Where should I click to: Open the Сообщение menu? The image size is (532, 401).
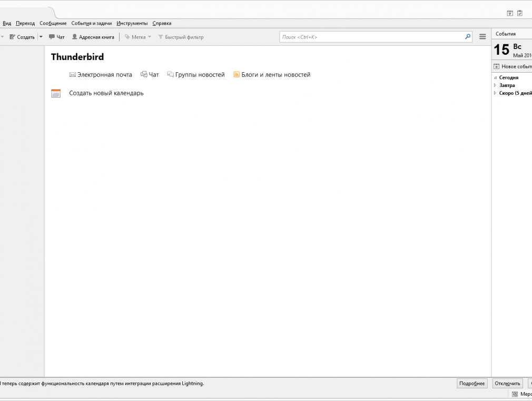coord(53,23)
